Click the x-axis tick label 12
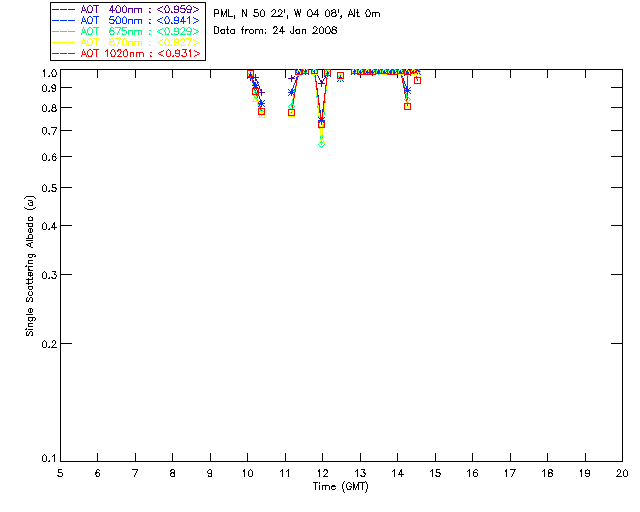Screen dimensions: 640x512 [x=322, y=473]
